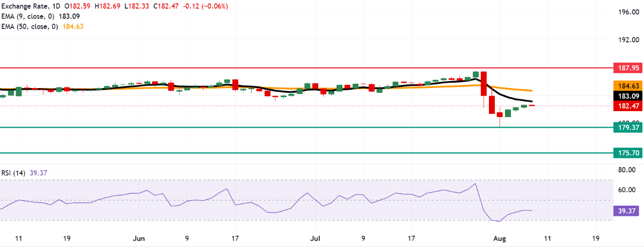Click the 182.47 current price label
This screenshot has width=644, height=247.
628,106
